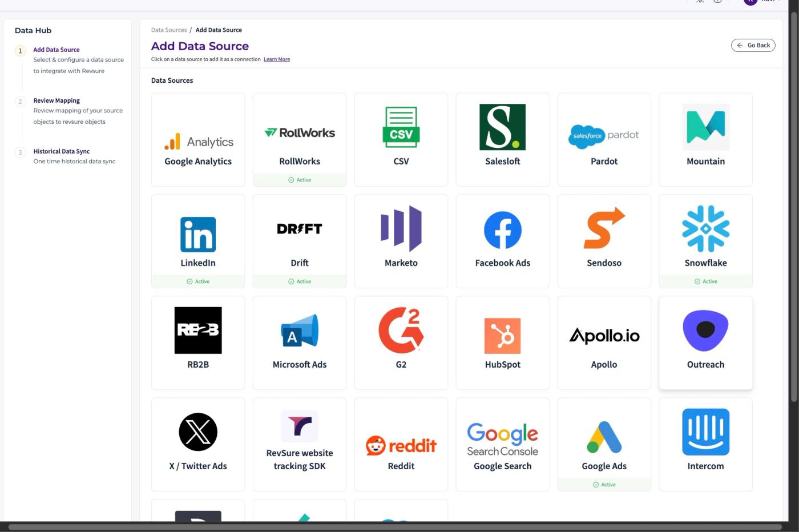Screen dimensions: 799x532
Task: Pick the Salesloft logo
Action: [503, 127]
